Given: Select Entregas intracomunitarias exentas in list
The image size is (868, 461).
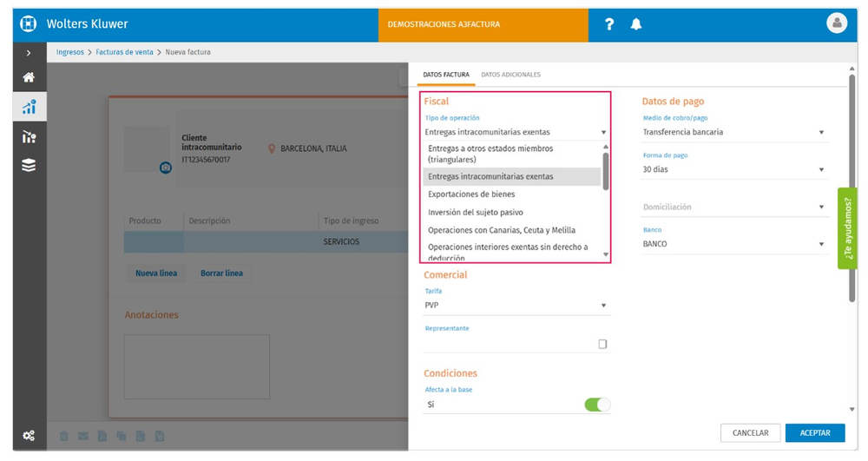Looking at the screenshot, I should 511,176.
